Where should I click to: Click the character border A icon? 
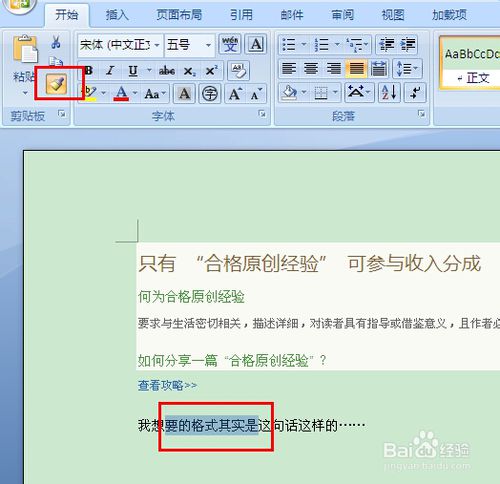click(x=256, y=44)
